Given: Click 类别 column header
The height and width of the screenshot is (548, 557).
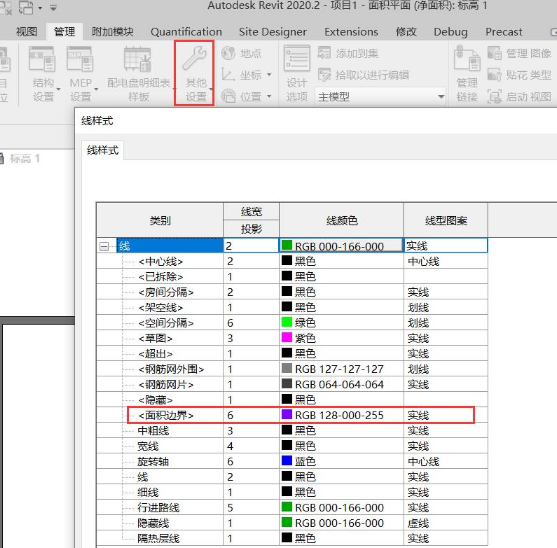Looking at the screenshot, I should (x=160, y=220).
